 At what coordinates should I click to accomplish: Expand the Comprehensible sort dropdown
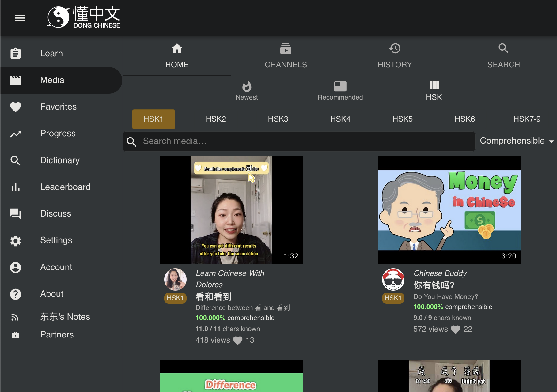pos(517,141)
